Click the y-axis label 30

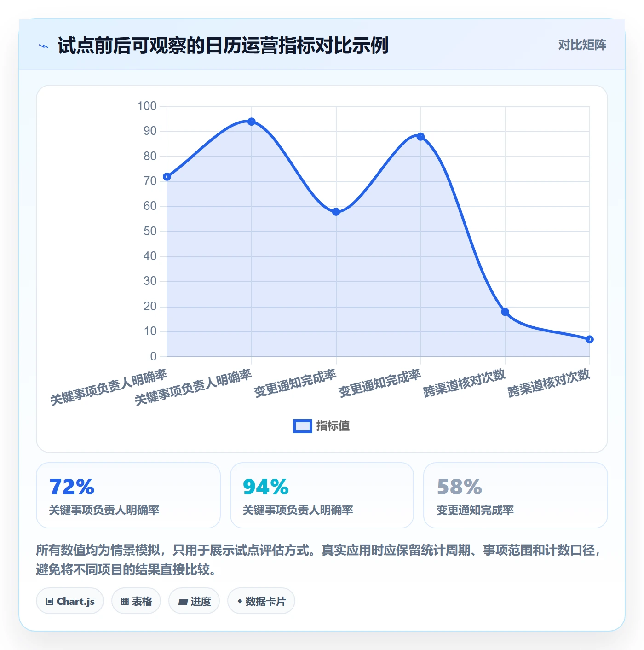(x=150, y=281)
